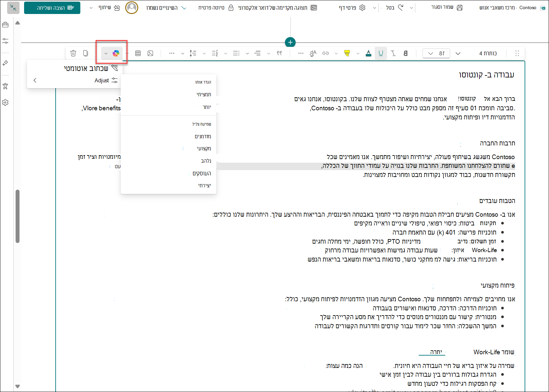Expand the Copilot dropdown arrow
The height and width of the screenshot is (392, 549).
tap(106, 53)
